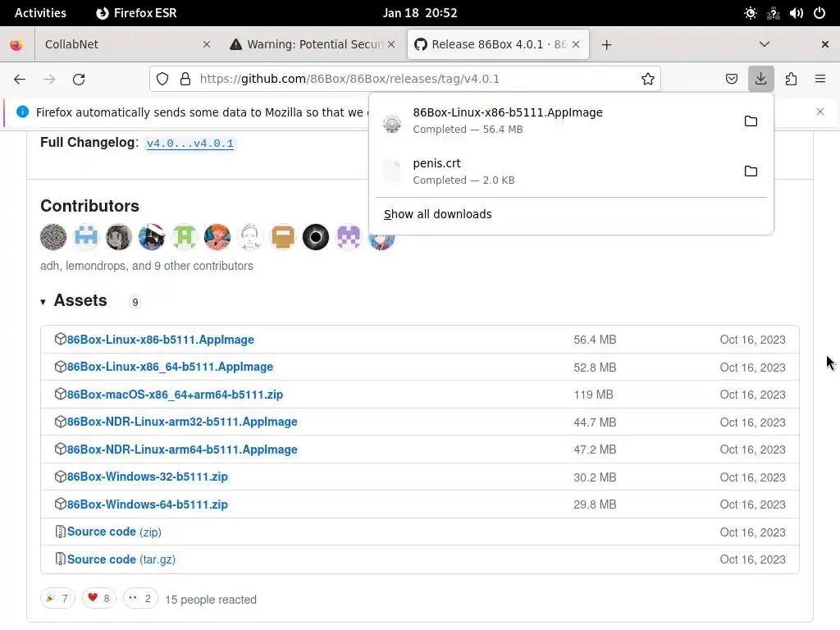Open v4.0...v4.0.1 changelog link
840x630 pixels.
pos(190,144)
